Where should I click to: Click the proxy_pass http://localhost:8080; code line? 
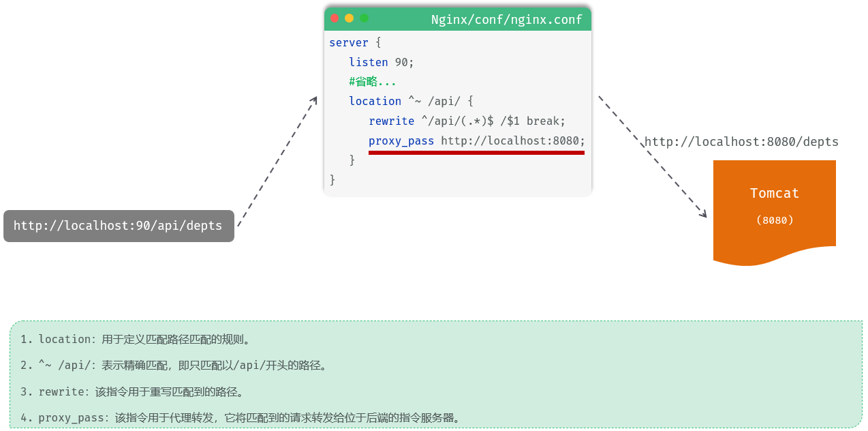(477, 140)
